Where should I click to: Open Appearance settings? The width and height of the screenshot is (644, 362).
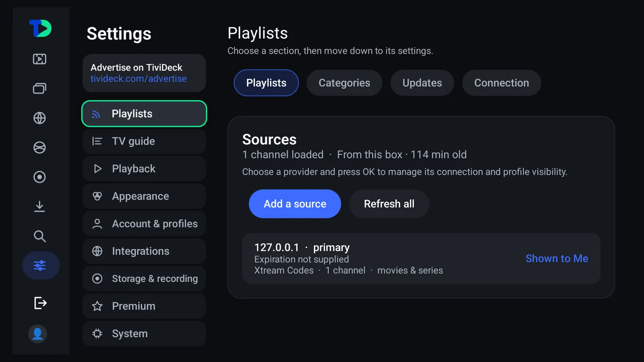click(144, 196)
